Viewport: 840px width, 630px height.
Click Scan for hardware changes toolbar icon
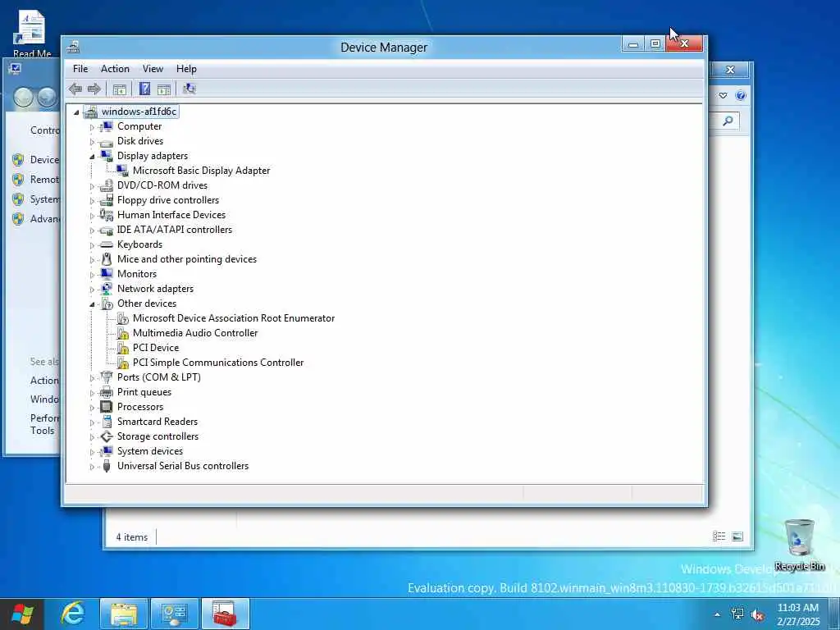pos(189,89)
